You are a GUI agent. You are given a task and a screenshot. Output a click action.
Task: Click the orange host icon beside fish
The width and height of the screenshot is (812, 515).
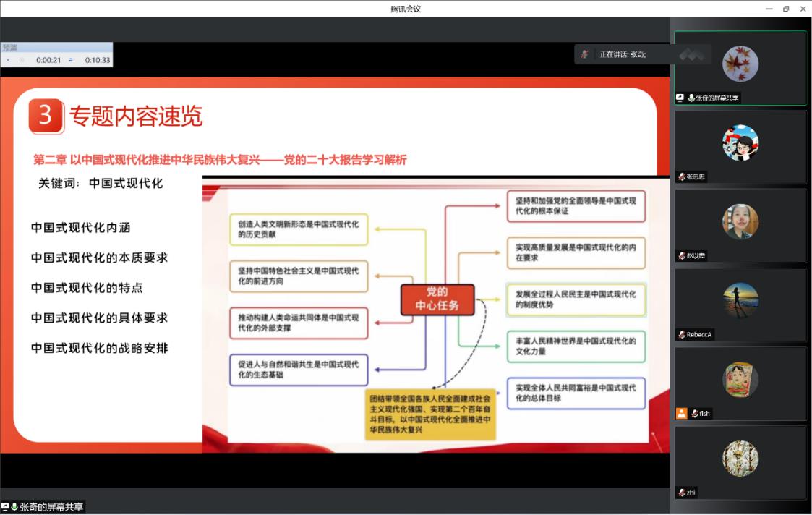click(681, 413)
